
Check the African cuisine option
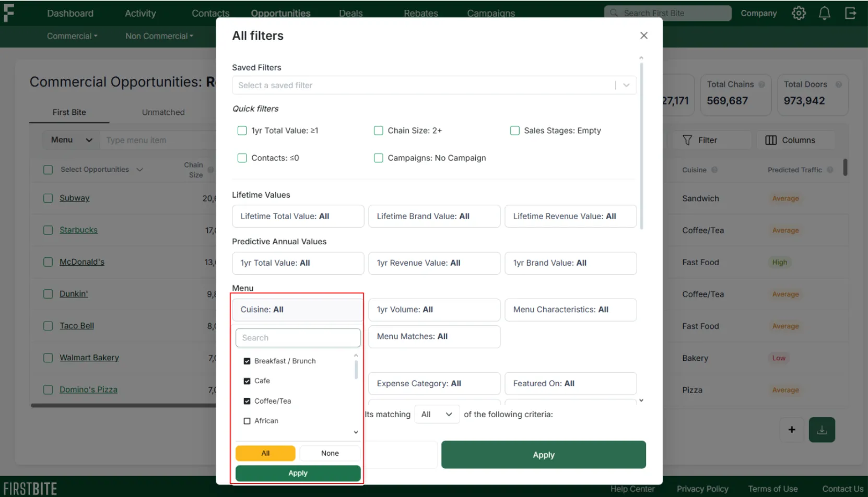[247, 421]
